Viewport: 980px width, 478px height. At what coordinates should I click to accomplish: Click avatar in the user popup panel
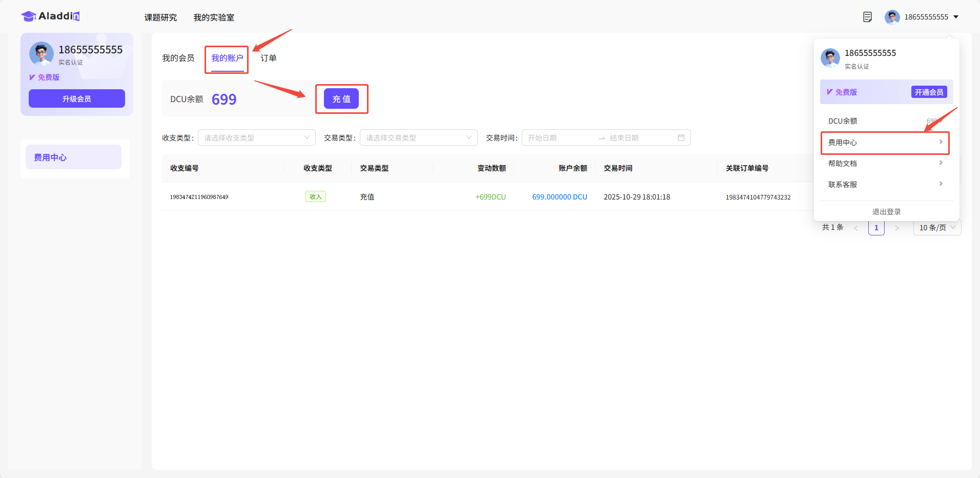(830, 58)
